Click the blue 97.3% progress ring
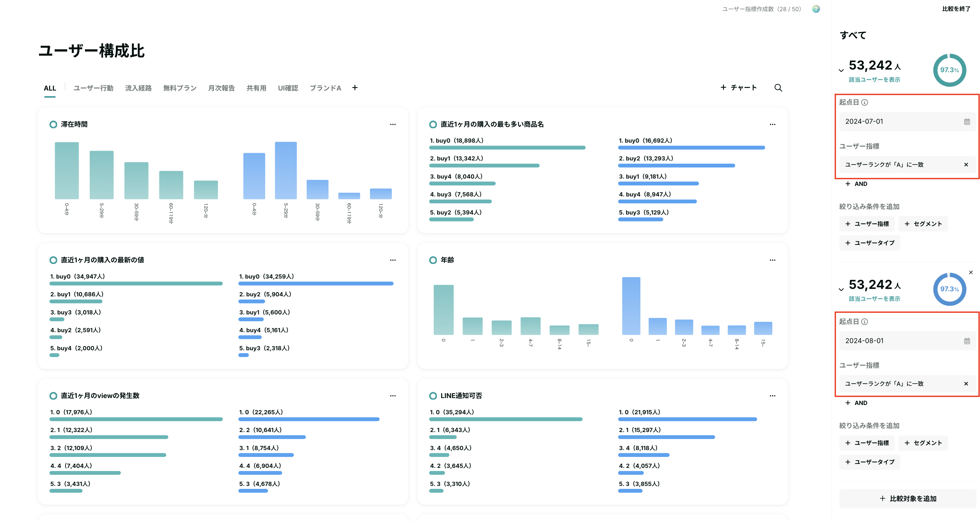The image size is (980, 521). pos(949,289)
